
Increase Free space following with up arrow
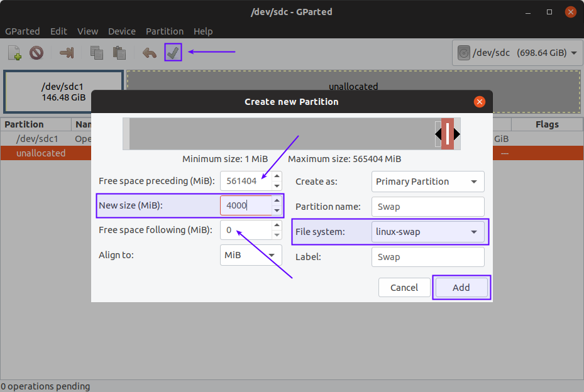pos(277,226)
